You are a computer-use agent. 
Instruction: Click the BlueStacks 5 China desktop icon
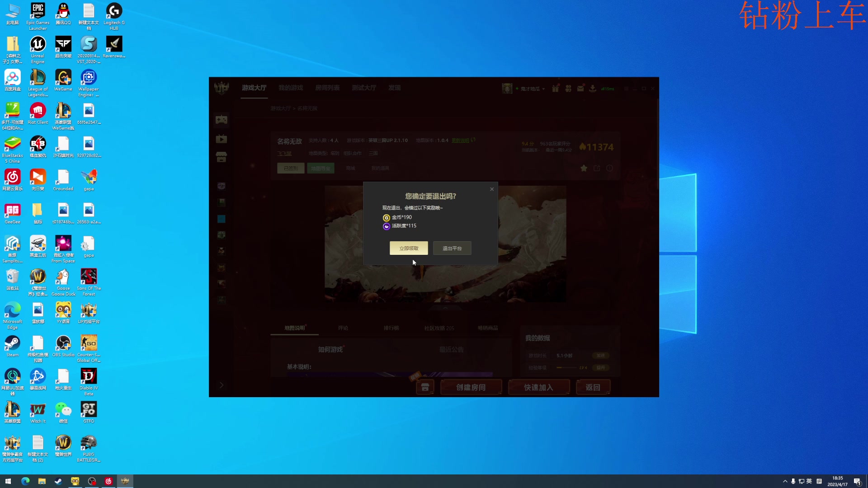(x=13, y=150)
